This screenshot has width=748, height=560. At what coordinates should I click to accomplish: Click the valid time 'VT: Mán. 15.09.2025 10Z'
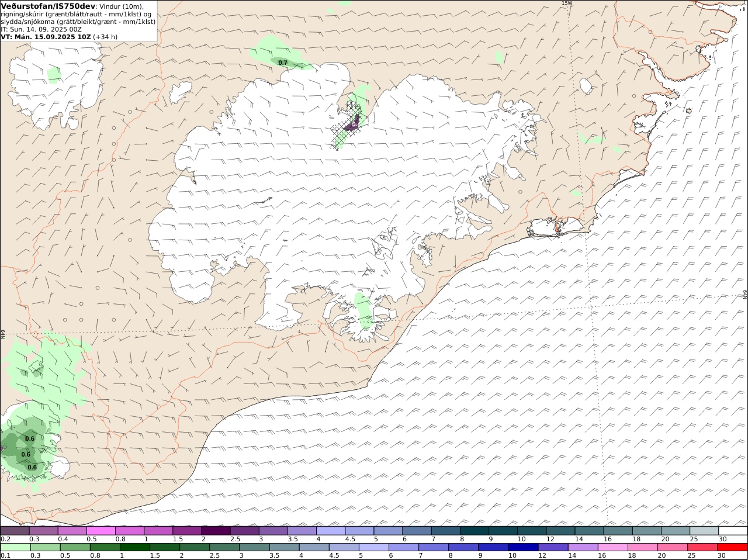tap(46, 37)
